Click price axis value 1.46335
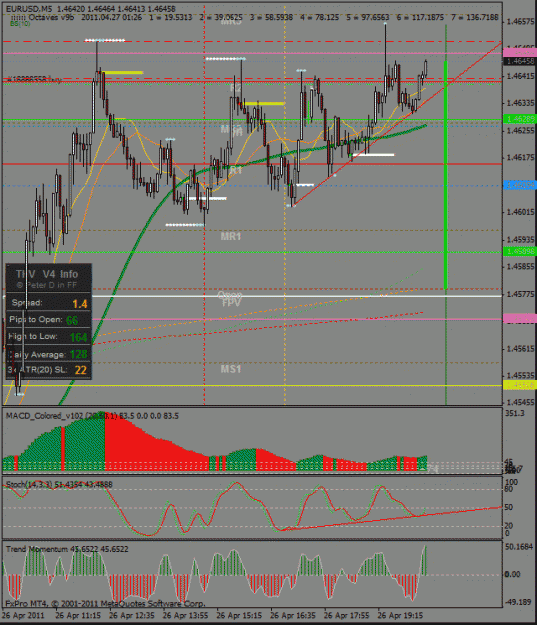537x625 pixels. pos(520,103)
